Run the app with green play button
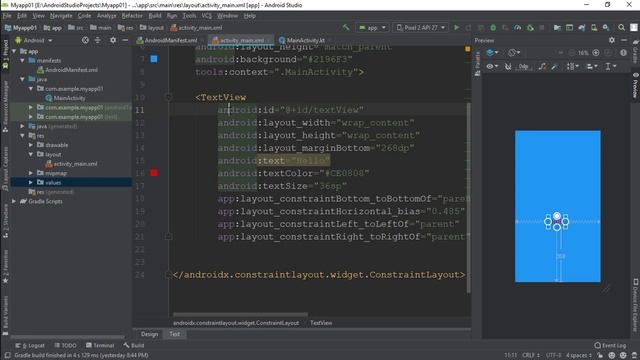 click(456, 28)
